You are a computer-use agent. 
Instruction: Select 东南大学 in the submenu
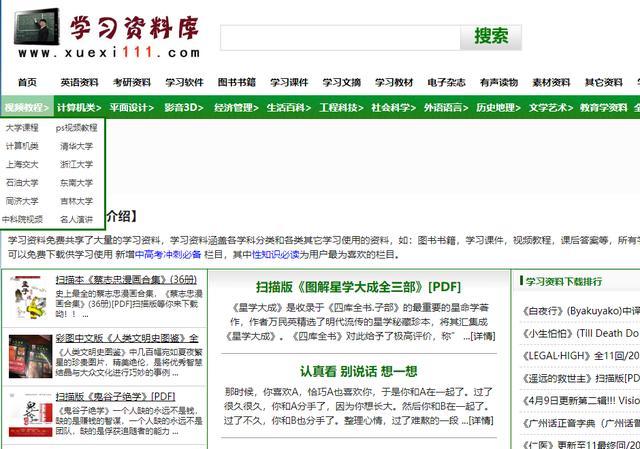tap(76, 183)
